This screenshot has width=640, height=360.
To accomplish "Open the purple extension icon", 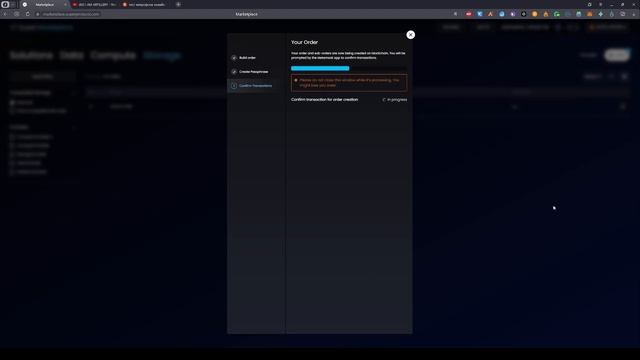I will pyautogui.click(x=513, y=14).
